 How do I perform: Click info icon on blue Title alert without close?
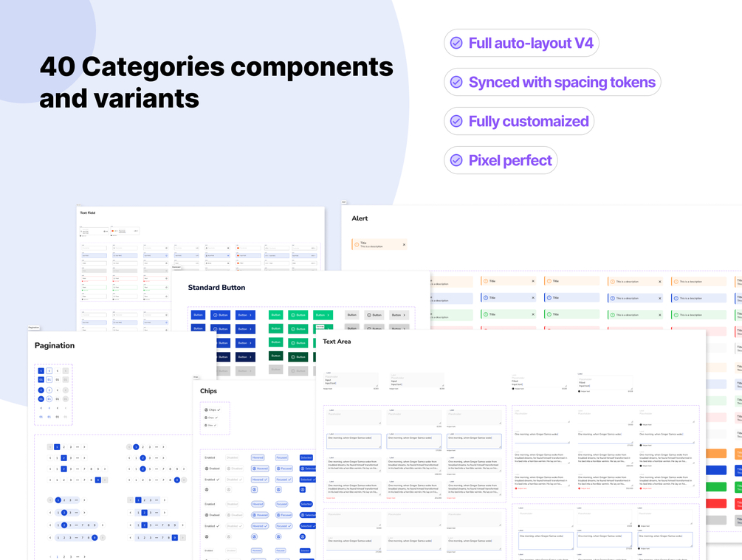(x=549, y=297)
